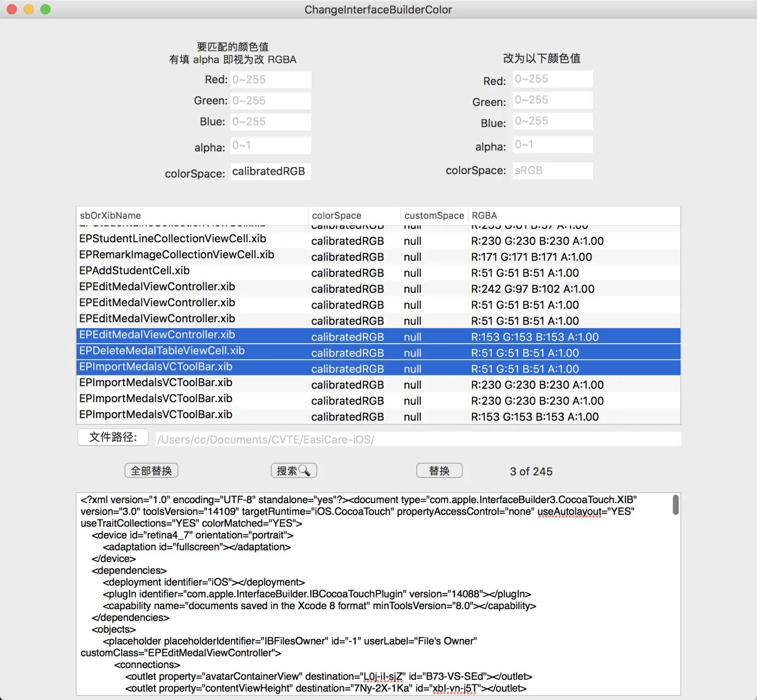Select row with R:242 G:97 B:102
This screenshot has width=757, height=700.
pyautogui.click(x=379, y=289)
